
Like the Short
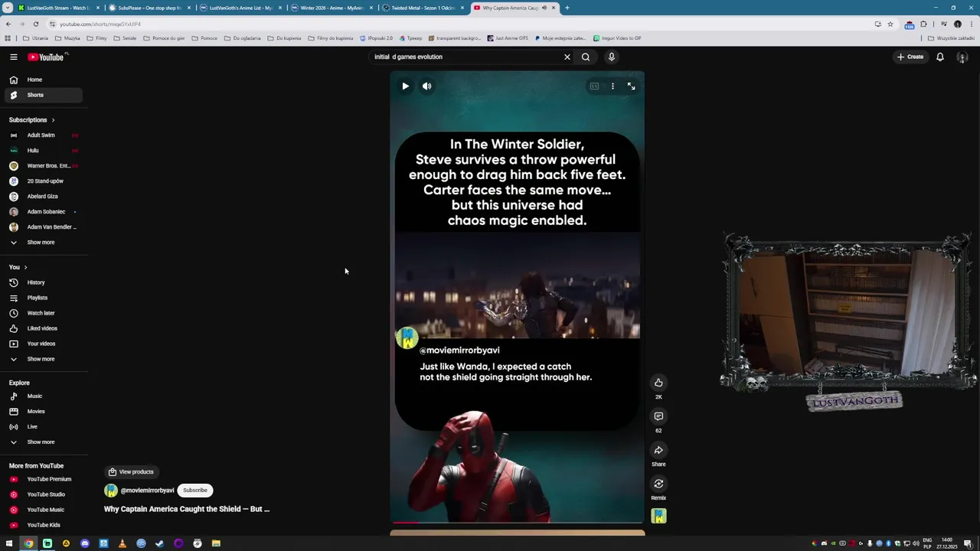[x=658, y=383]
